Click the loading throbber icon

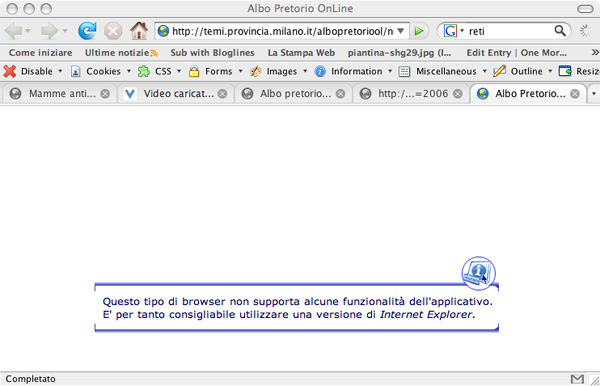585,31
